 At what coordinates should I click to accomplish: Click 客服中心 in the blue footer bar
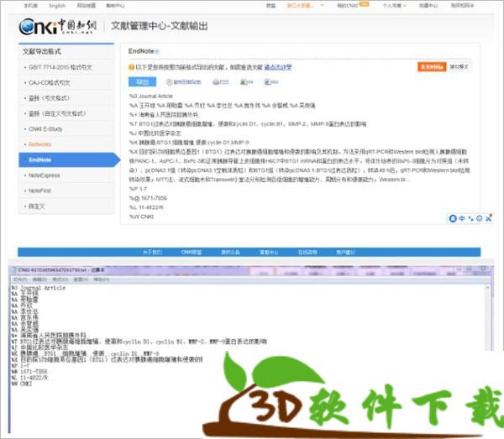pyautogui.click(x=269, y=252)
